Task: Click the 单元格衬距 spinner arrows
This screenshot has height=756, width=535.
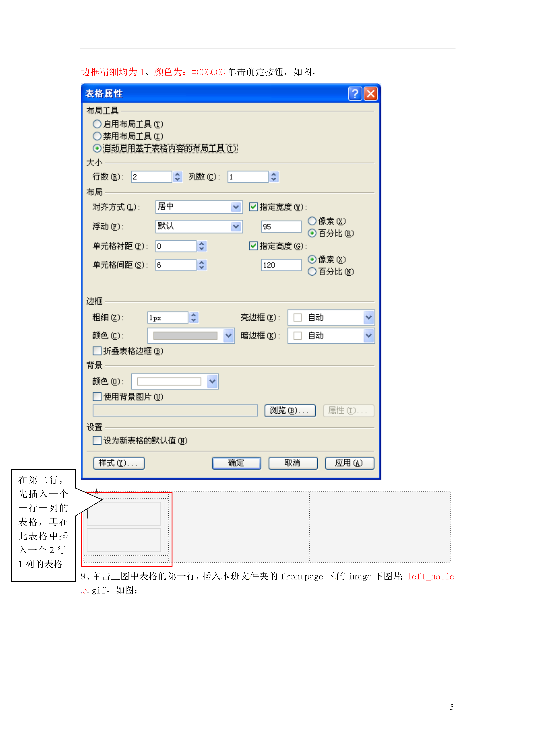Action: [202, 246]
